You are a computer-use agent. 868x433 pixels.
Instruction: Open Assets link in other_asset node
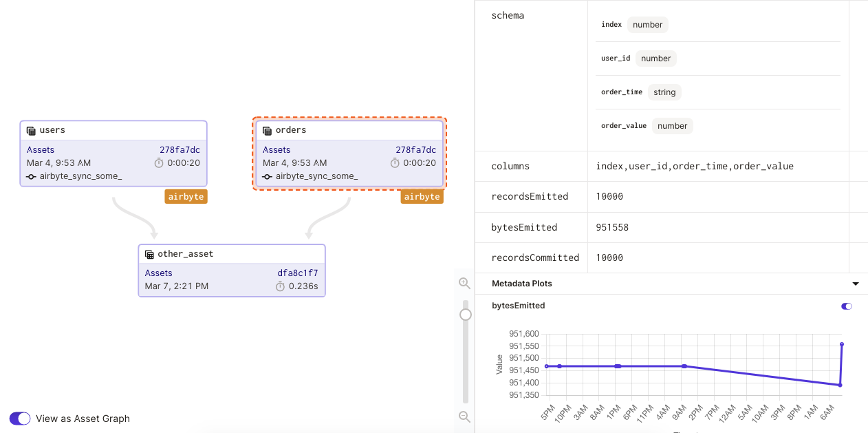tap(159, 273)
